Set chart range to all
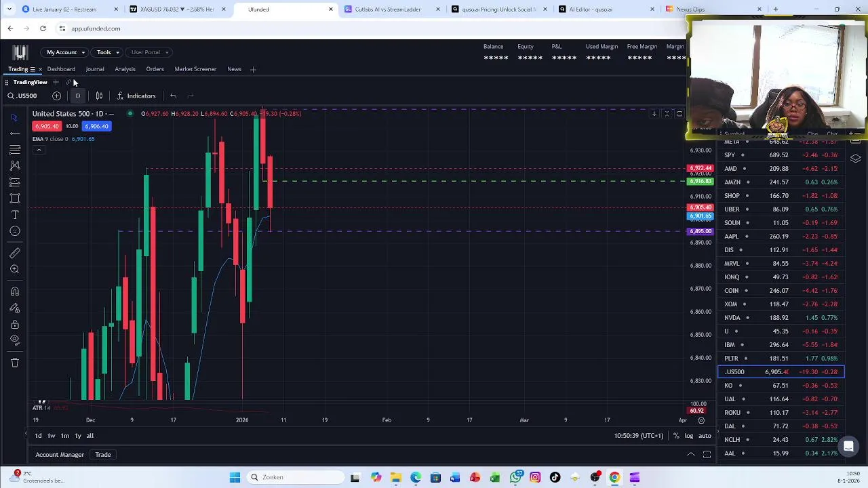This screenshot has width=868, height=488. click(90, 436)
